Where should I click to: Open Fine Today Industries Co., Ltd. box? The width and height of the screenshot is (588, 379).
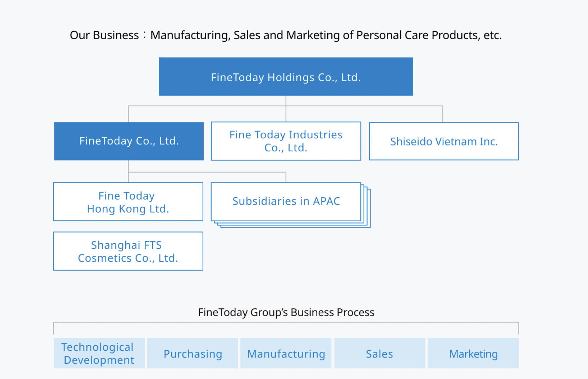pyautogui.click(x=286, y=141)
